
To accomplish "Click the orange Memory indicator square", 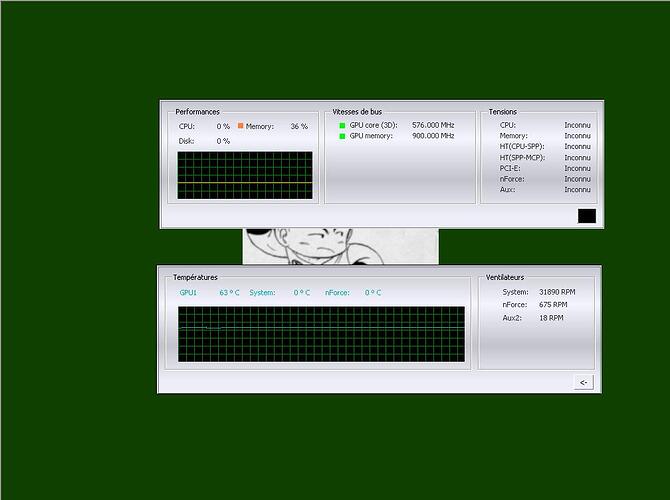I will coord(240,126).
